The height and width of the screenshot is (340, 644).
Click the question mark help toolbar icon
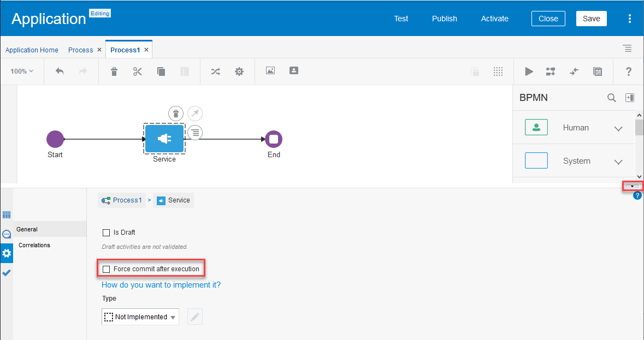[628, 71]
